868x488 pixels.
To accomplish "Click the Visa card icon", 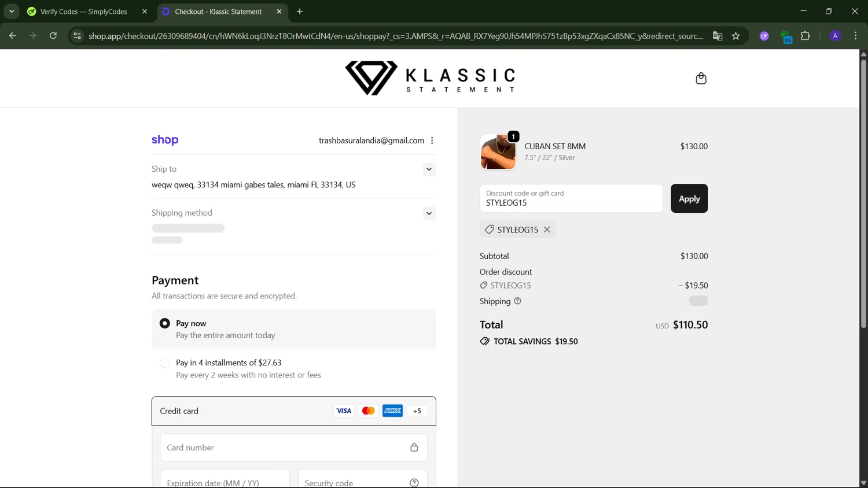I will [344, 411].
